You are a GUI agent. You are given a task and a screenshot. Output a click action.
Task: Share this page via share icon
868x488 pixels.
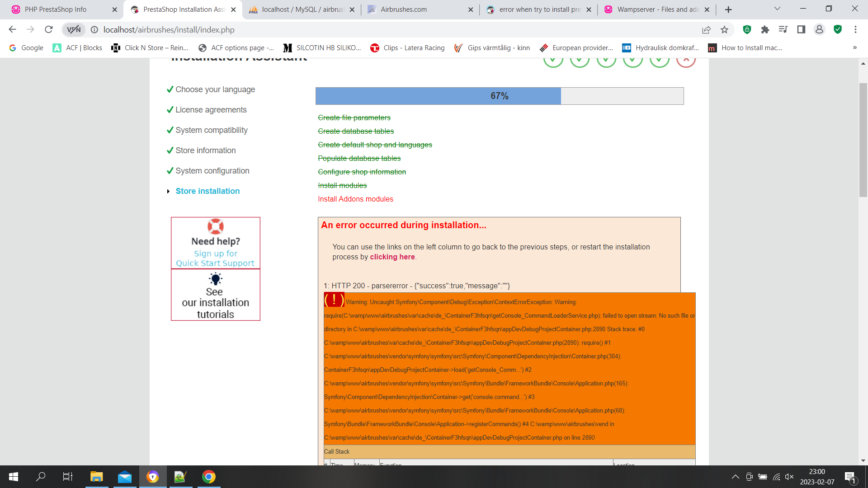706,29
